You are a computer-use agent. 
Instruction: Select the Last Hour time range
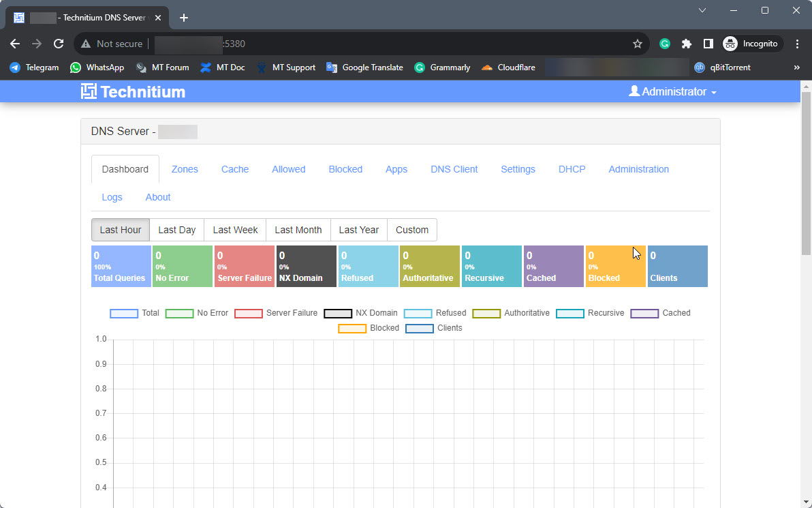pyautogui.click(x=121, y=230)
